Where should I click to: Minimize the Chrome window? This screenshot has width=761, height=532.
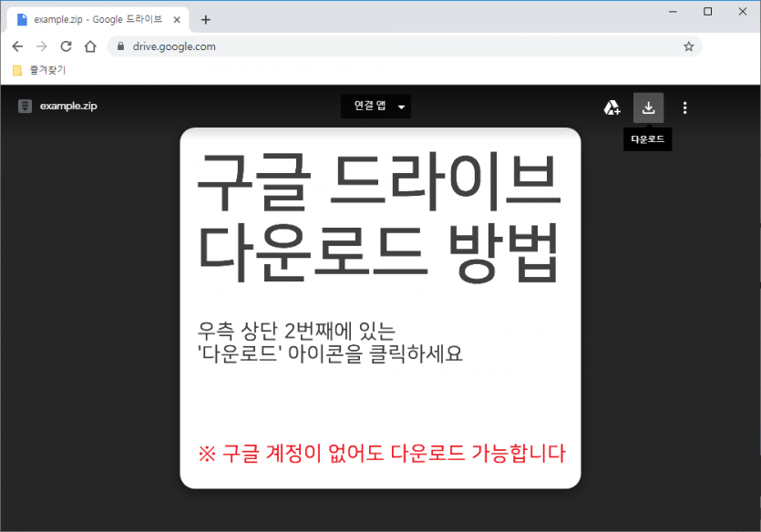click(673, 12)
